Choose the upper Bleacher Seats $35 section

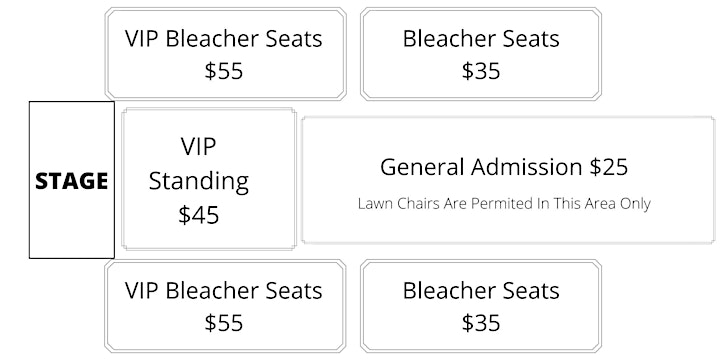pos(481,54)
